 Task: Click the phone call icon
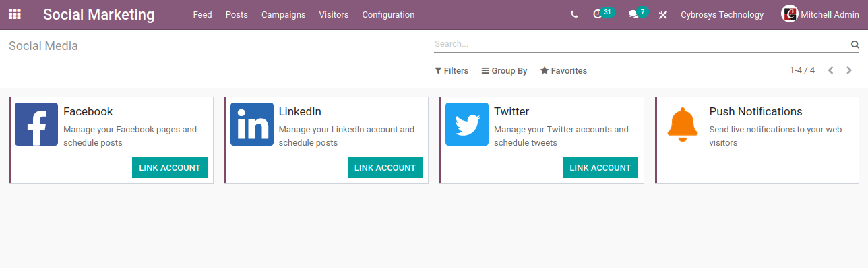[573, 14]
